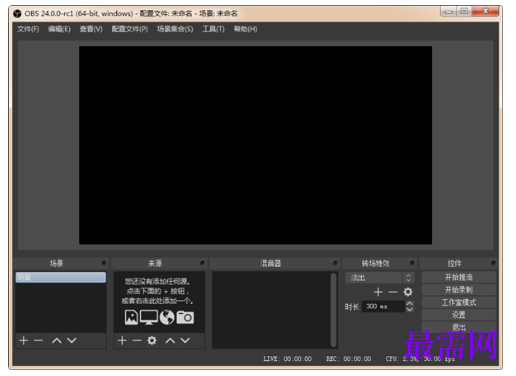Click the LIVE: 00:00:00 status text

tap(288, 359)
